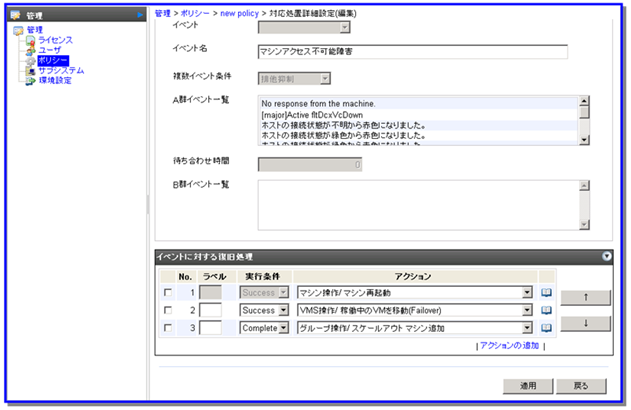
Task: Check the checkbox for action No. 3
Action: point(166,328)
